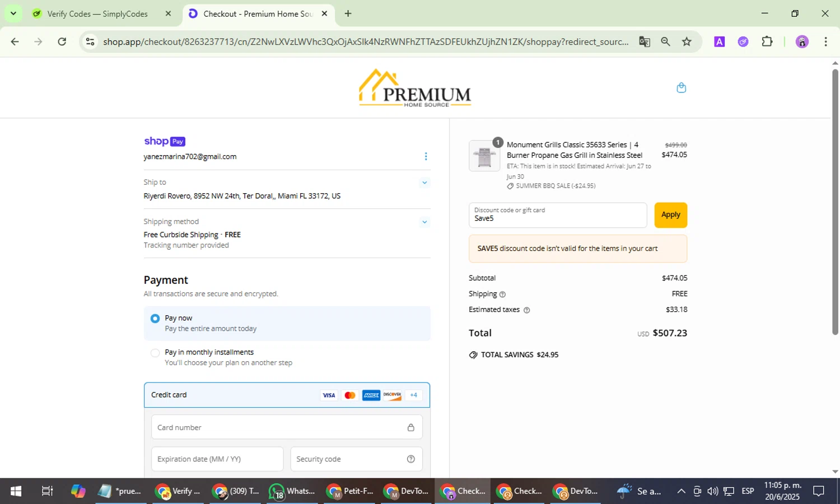The width and height of the screenshot is (840, 504).
Task: Show the +4 additional card types
Action: 413,395
